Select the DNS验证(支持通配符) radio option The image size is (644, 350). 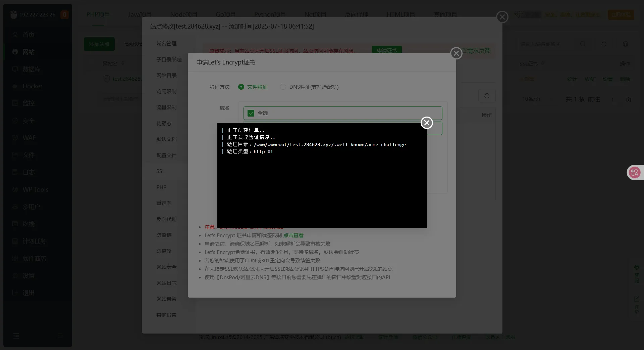click(x=283, y=87)
